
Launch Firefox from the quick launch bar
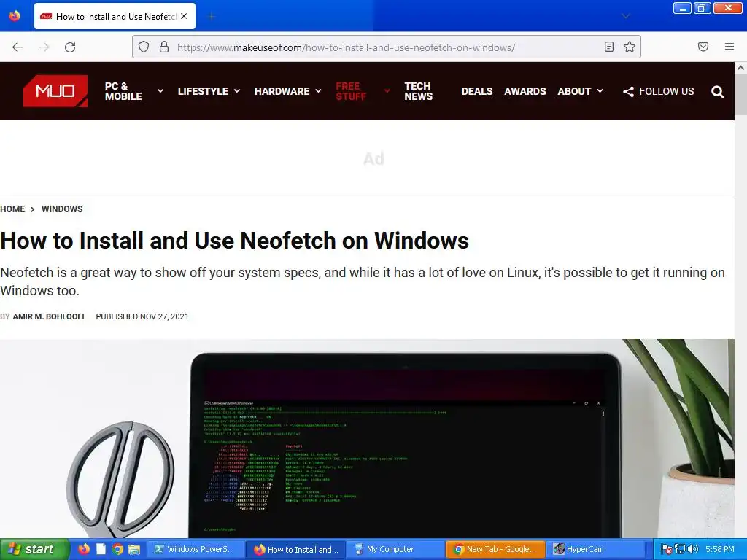point(85,549)
